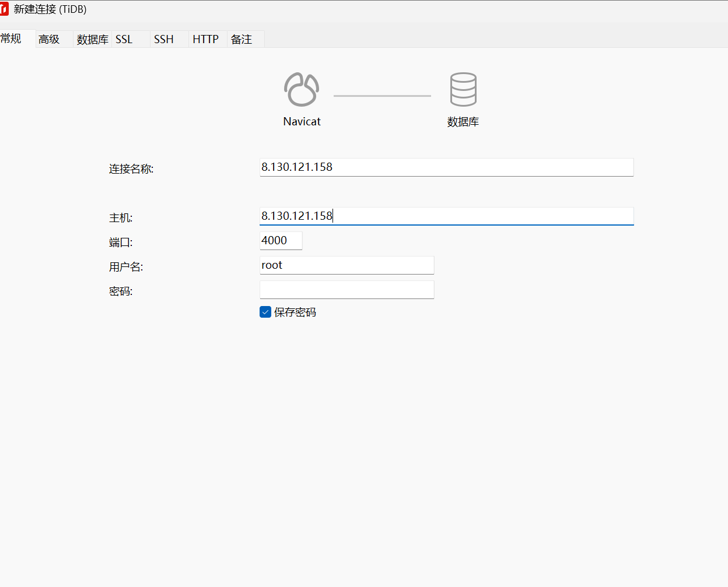The width and height of the screenshot is (728, 587).
Task: Click the 数据库 caption under the cylinder
Action: point(463,122)
